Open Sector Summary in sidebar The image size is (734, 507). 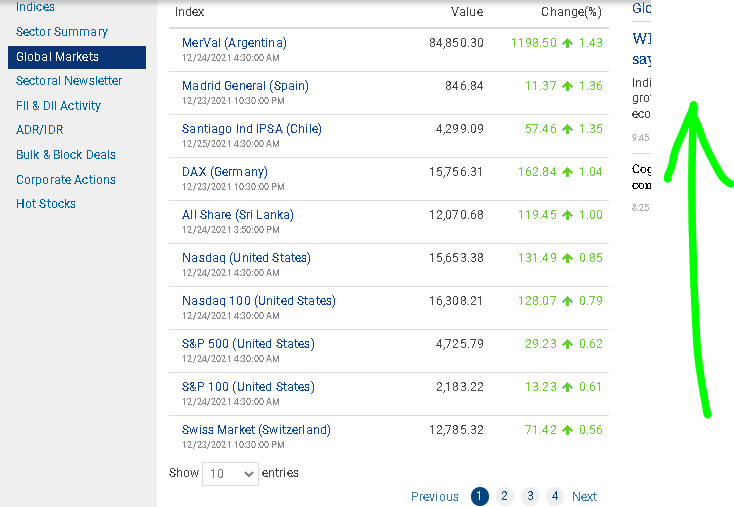point(62,32)
